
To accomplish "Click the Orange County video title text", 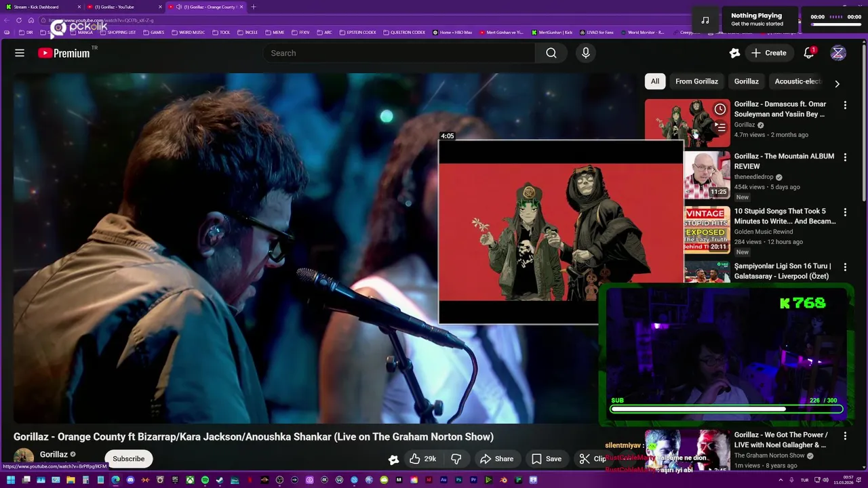I will pos(254,436).
